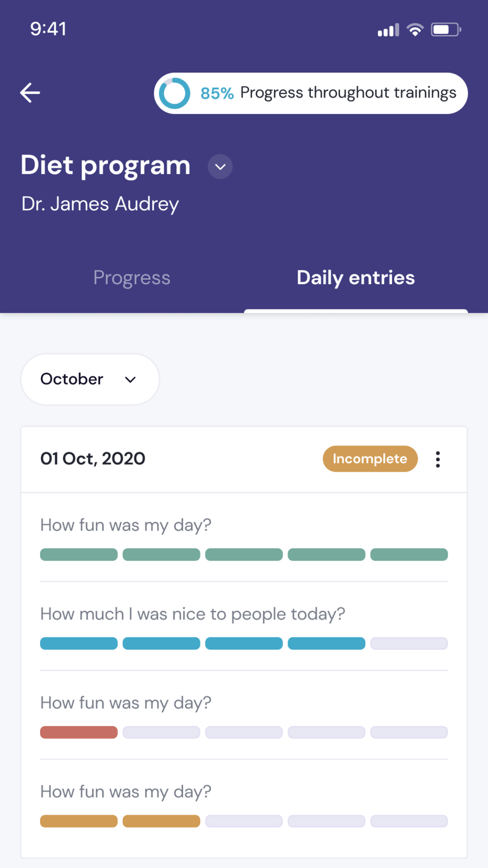Viewport: 488px width, 868px height.
Task: Select first red rating segment
Action: click(79, 732)
